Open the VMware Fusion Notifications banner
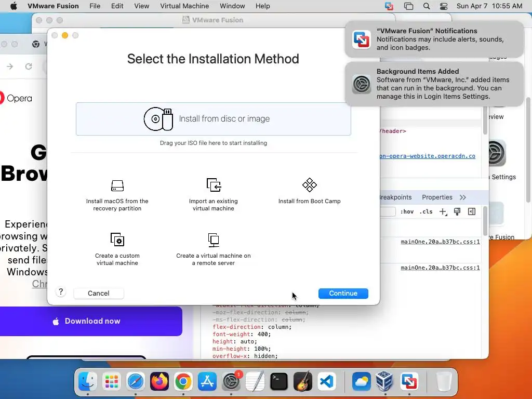This screenshot has height=399, width=532. (434, 39)
